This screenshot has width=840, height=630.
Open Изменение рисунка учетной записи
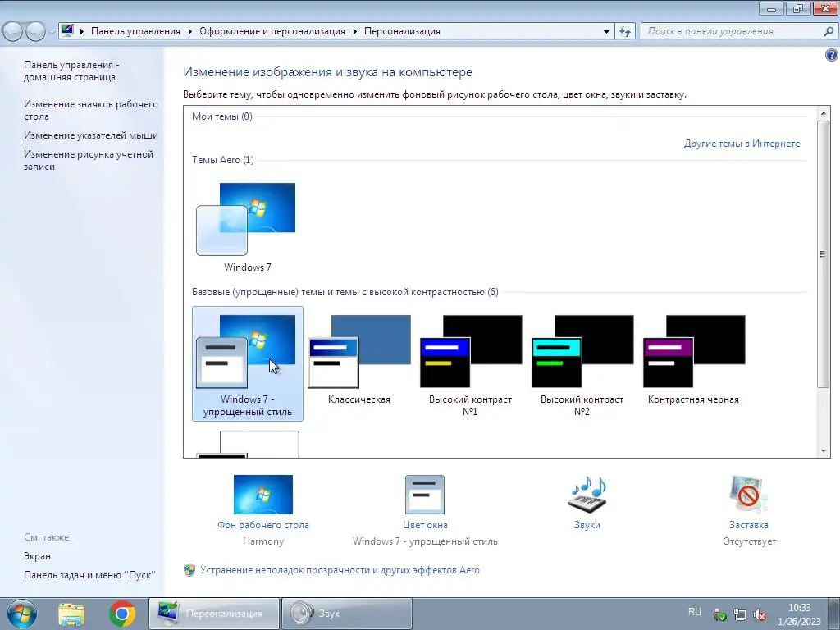[x=89, y=160]
